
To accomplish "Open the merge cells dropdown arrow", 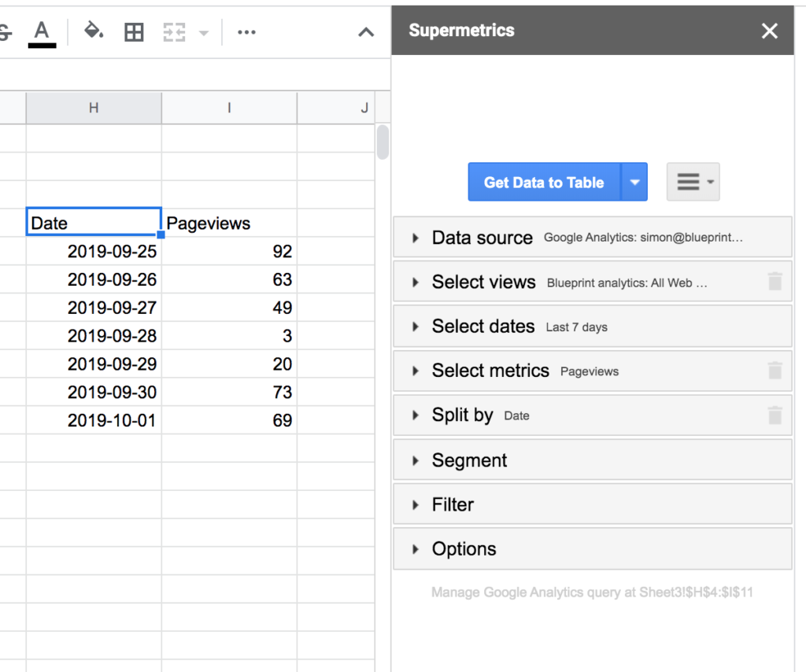I will tap(204, 32).
